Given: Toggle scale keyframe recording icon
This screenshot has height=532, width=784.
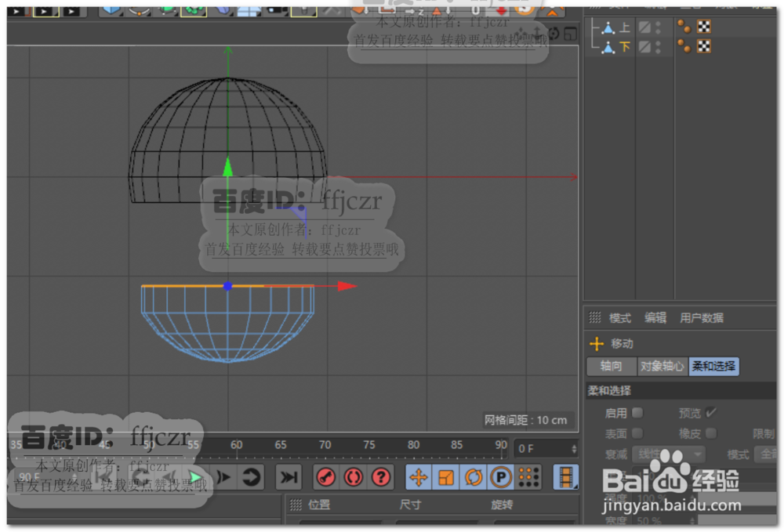Looking at the screenshot, I should coord(446,477).
